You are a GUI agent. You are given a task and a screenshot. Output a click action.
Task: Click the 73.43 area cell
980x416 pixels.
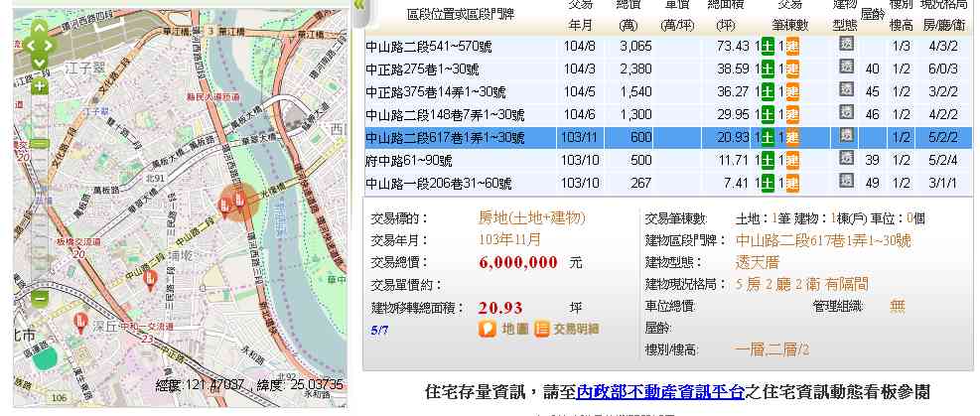point(733,47)
